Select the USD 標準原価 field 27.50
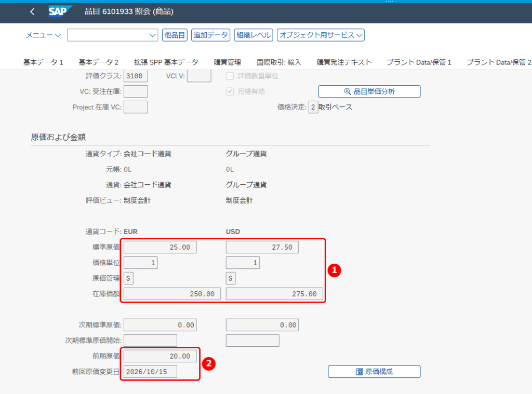The image size is (532, 394). pyautogui.click(x=262, y=247)
